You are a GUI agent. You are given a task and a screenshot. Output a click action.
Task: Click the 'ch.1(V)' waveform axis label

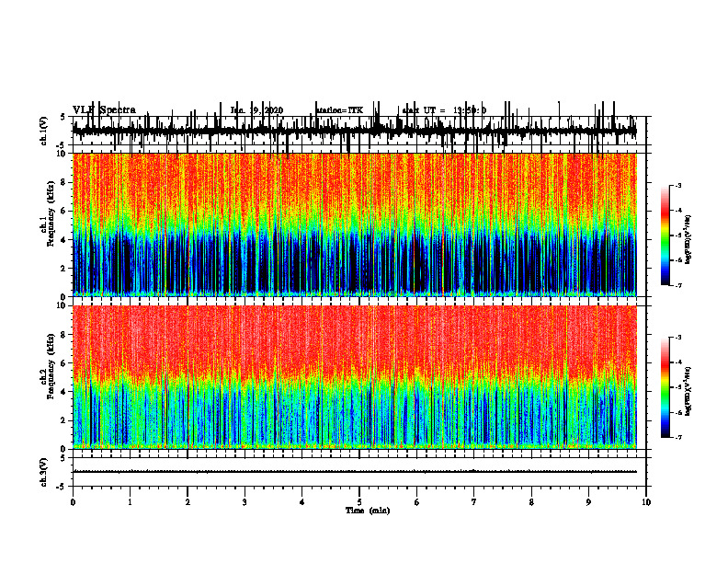[x=44, y=131]
